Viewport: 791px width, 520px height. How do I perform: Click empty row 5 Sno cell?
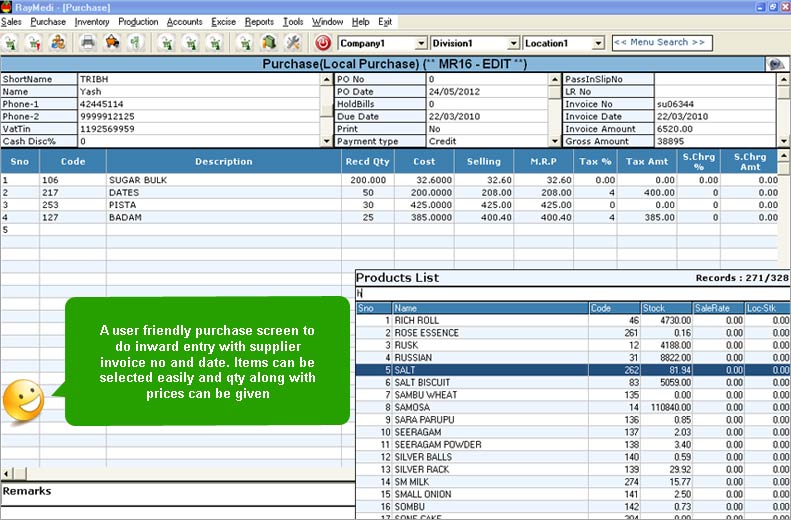click(20, 230)
